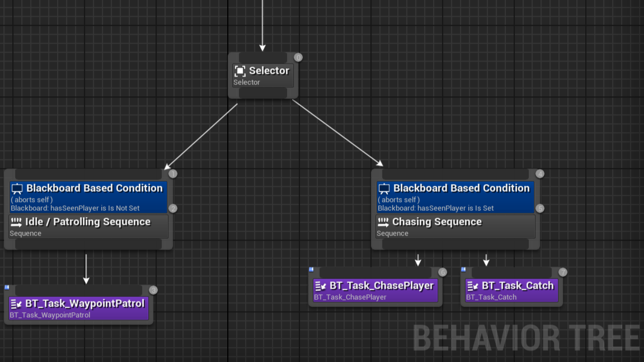Select the Chasing Sequence node label
Image resolution: width=644 pixels, height=362 pixels.
click(436, 222)
